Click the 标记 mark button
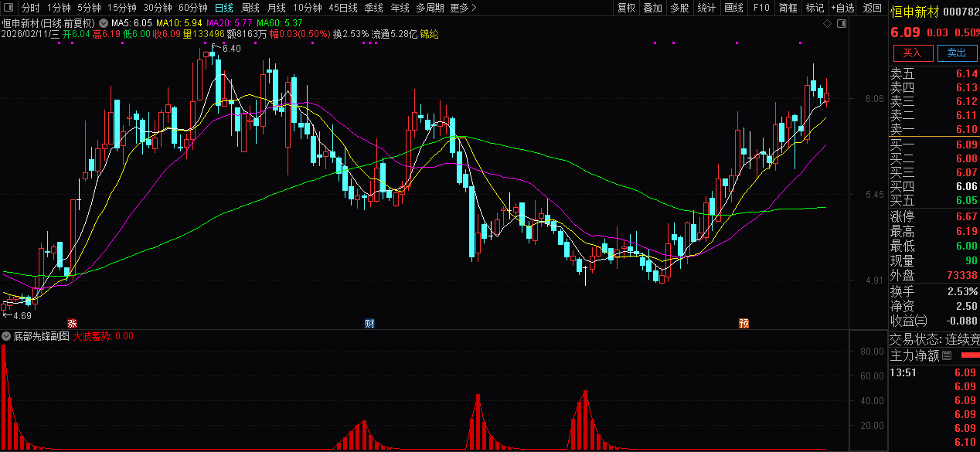This screenshot has height=452, width=980. [x=815, y=8]
